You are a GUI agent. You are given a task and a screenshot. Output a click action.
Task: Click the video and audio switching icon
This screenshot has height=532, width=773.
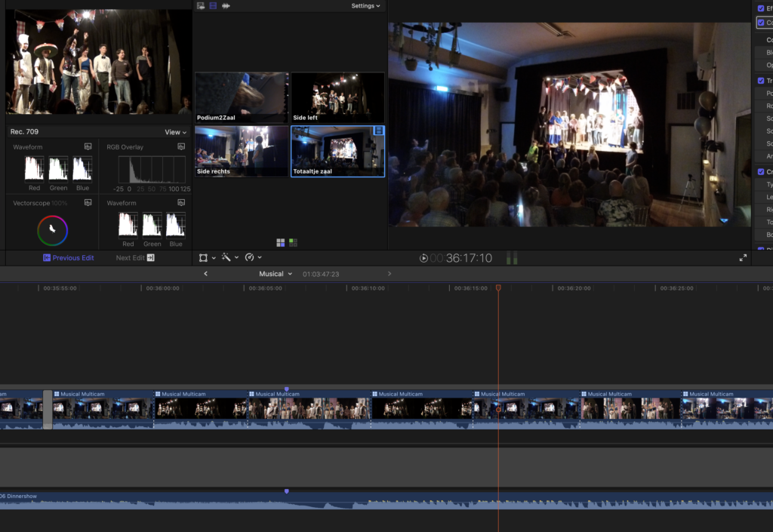tap(201, 6)
